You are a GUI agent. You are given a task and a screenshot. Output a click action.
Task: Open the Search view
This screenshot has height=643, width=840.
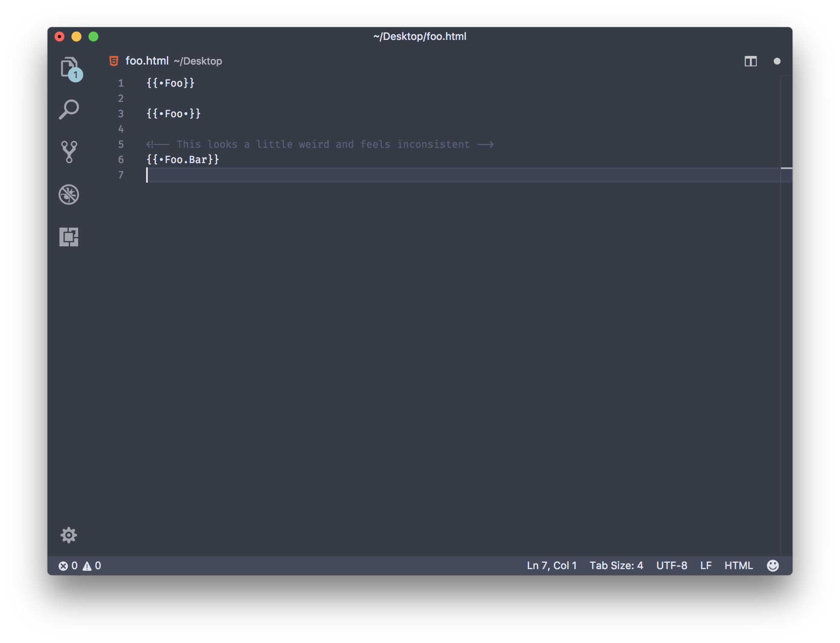[69, 109]
